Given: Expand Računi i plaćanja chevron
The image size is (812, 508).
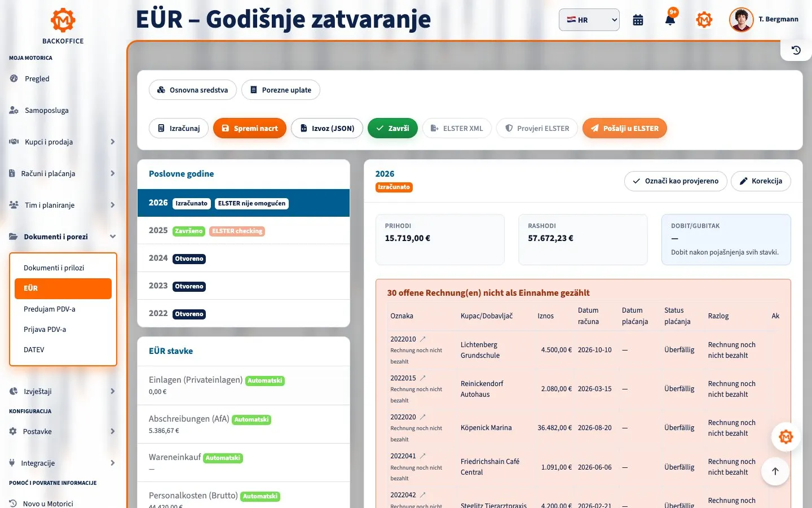Looking at the screenshot, I should [x=113, y=173].
